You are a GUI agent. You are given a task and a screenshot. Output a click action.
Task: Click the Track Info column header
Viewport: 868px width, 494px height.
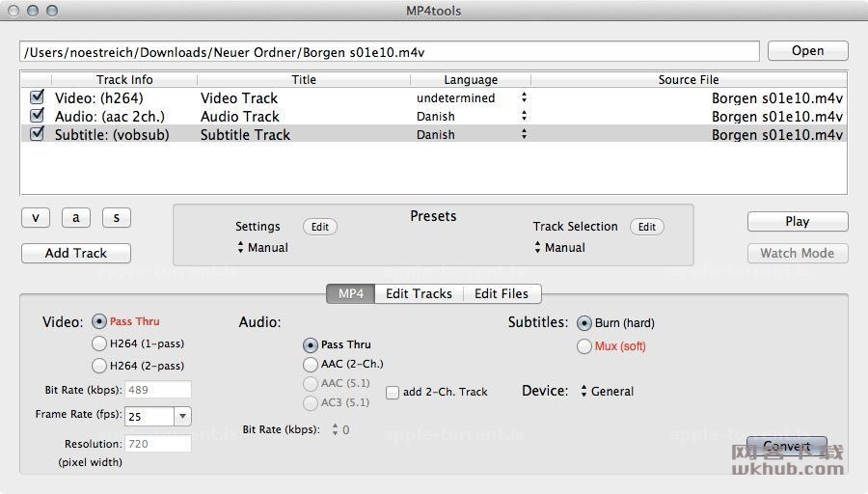pyautogui.click(x=124, y=79)
